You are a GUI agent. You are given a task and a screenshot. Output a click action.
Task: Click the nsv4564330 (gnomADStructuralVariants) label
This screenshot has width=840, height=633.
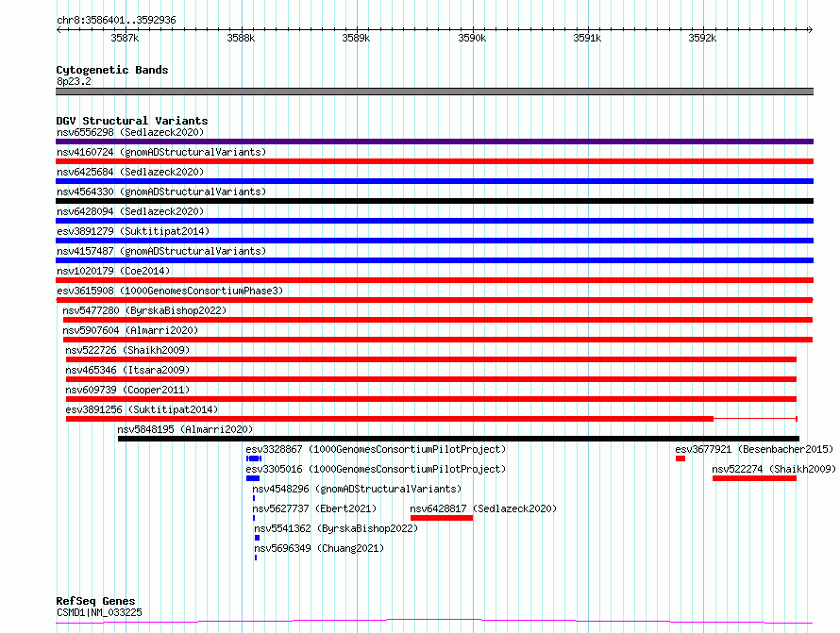pyautogui.click(x=161, y=192)
